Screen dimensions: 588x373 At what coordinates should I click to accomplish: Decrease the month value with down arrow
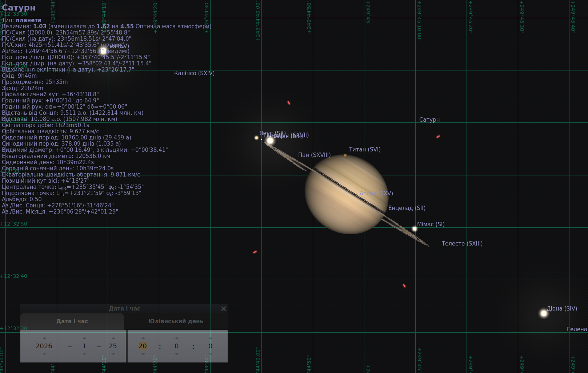84,354
